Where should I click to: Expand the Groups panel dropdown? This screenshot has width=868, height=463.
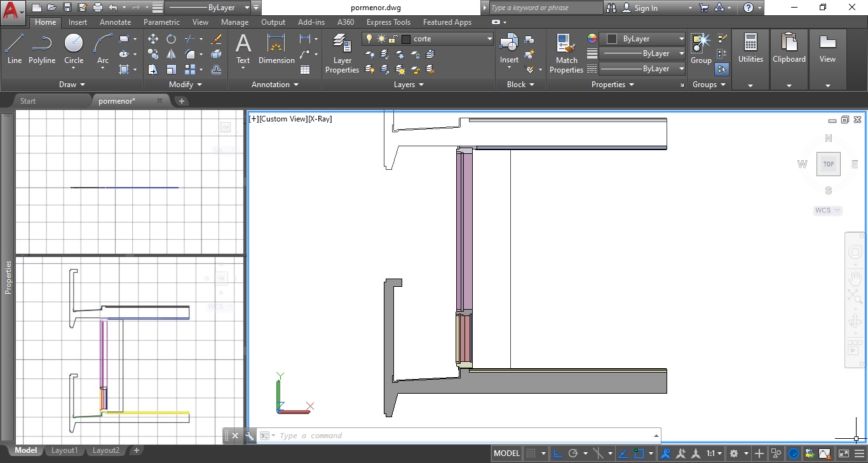tap(709, 84)
